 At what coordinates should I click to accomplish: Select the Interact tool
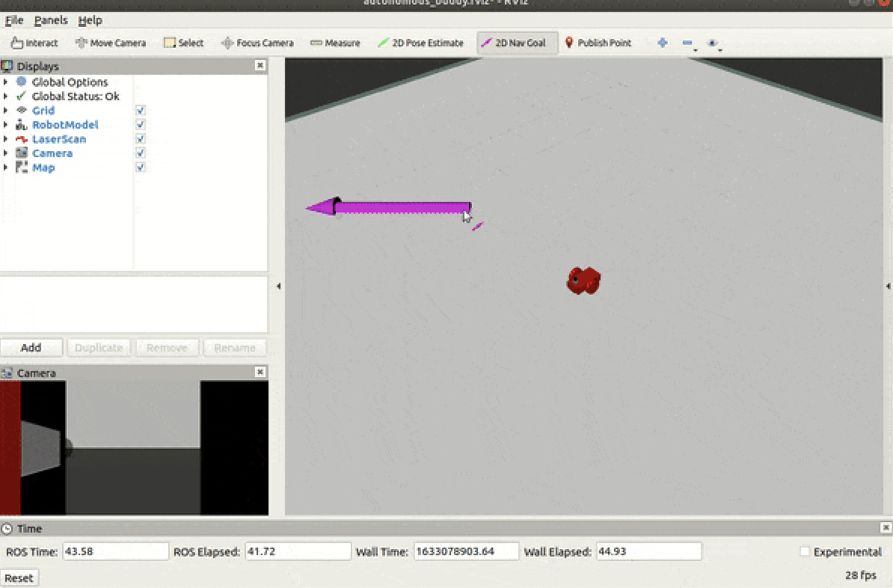(34, 43)
